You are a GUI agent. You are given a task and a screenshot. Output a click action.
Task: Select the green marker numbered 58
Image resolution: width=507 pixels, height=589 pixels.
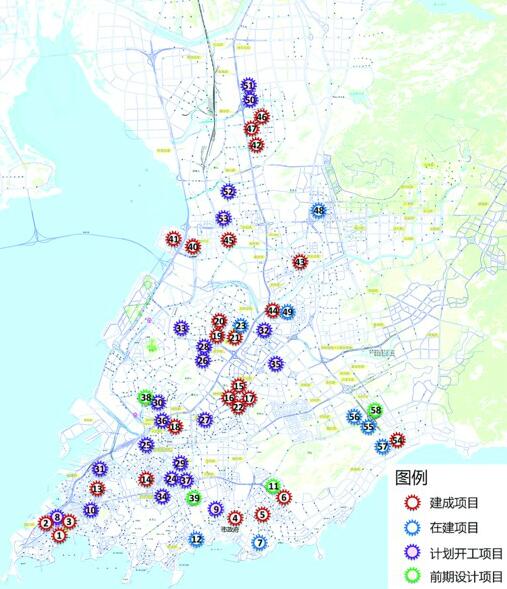(x=376, y=410)
